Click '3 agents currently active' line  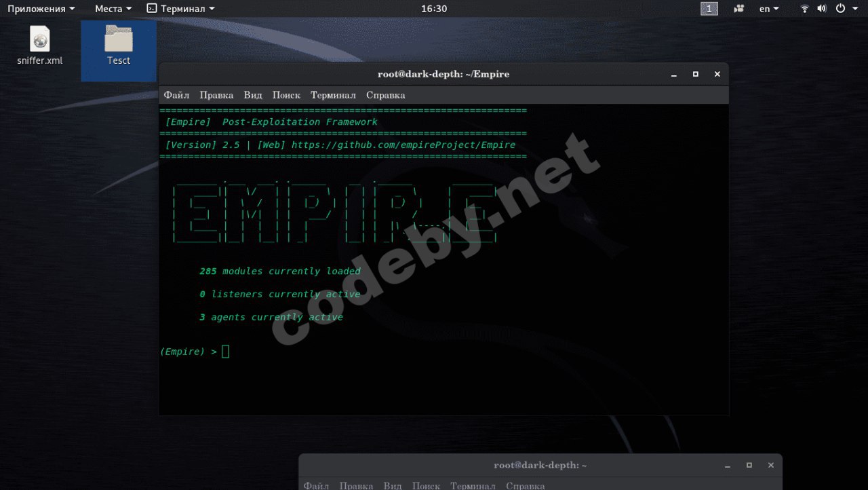point(271,317)
